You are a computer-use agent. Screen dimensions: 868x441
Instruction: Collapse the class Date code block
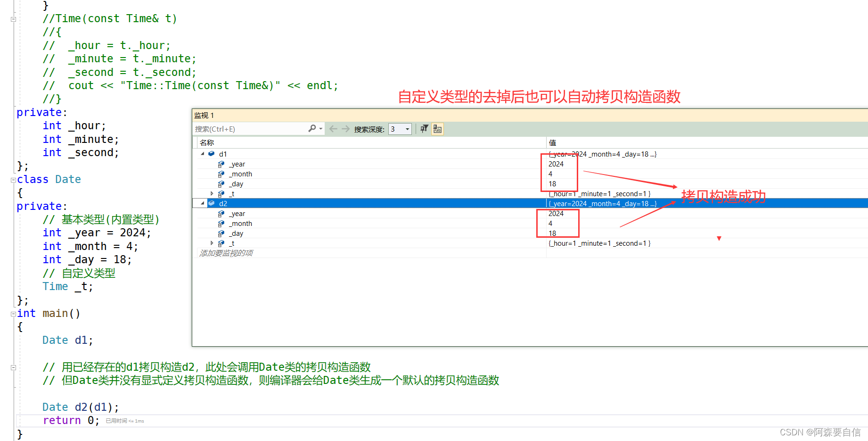[x=13, y=180]
